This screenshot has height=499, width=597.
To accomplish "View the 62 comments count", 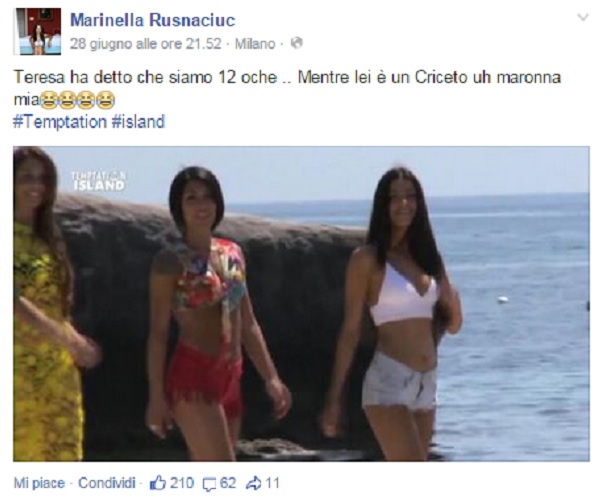I will 228,483.
